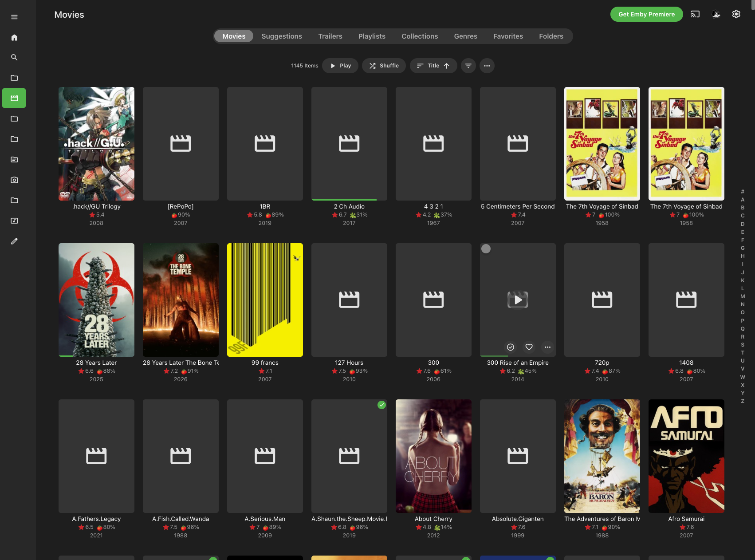Click the "Afro Samurai" title text
The height and width of the screenshot is (560, 755).
tap(686, 519)
